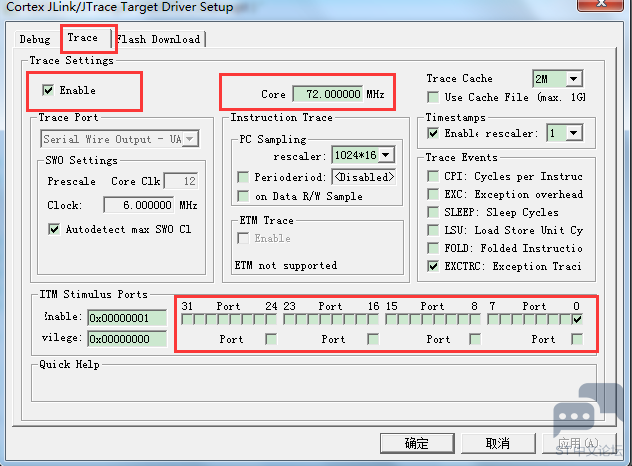
Task: Open the Flash Download tab
Action: tap(158, 39)
